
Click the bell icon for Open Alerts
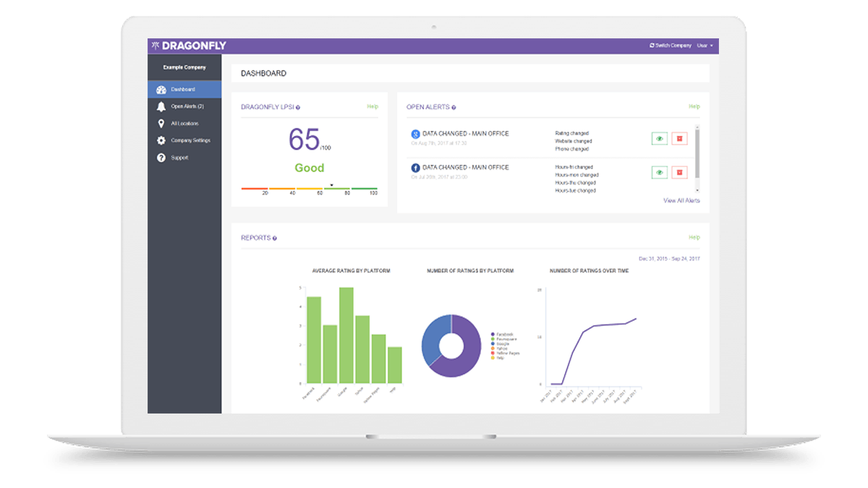161,106
